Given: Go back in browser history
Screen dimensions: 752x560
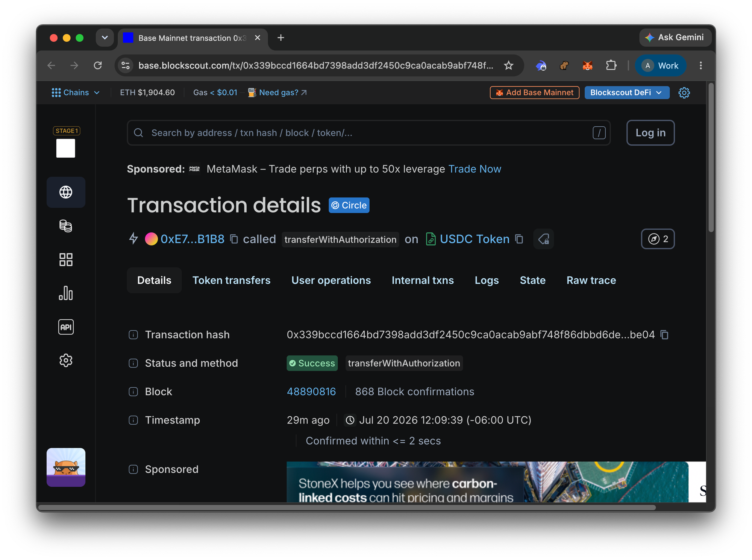Looking at the screenshot, I should point(52,65).
